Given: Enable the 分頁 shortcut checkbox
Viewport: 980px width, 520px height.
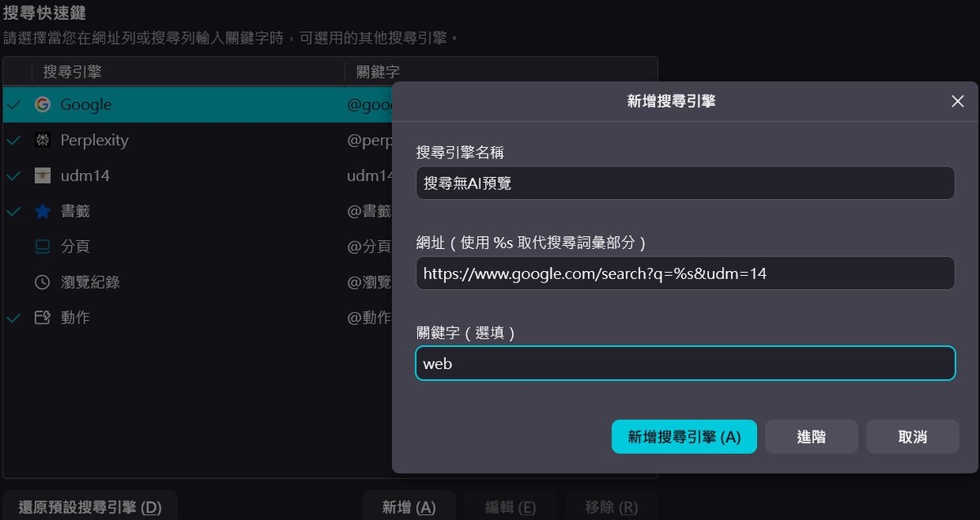Looking at the screenshot, I should pos(14,247).
